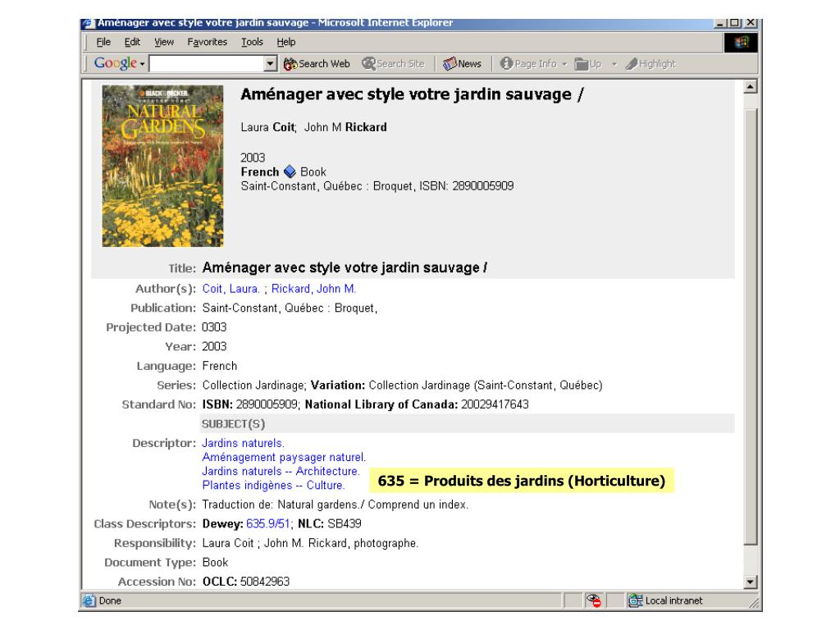Open the File menu
Screen dimensions: 840x630
click(103, 42)
